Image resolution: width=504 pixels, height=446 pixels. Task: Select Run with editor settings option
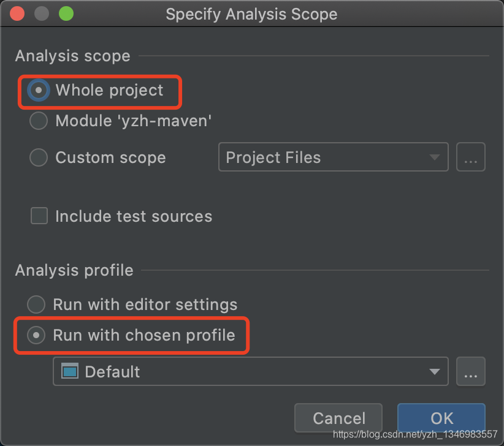coord(37,304)
